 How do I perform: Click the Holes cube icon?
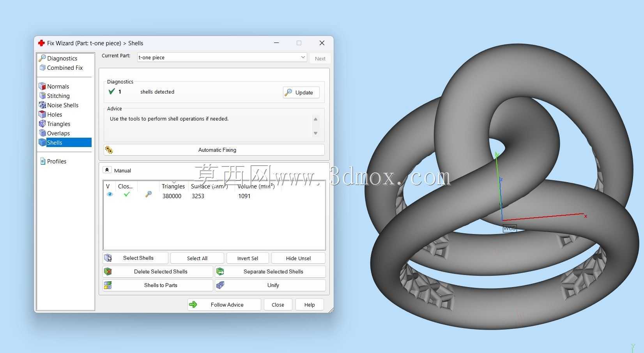click(x=42, y=115)
